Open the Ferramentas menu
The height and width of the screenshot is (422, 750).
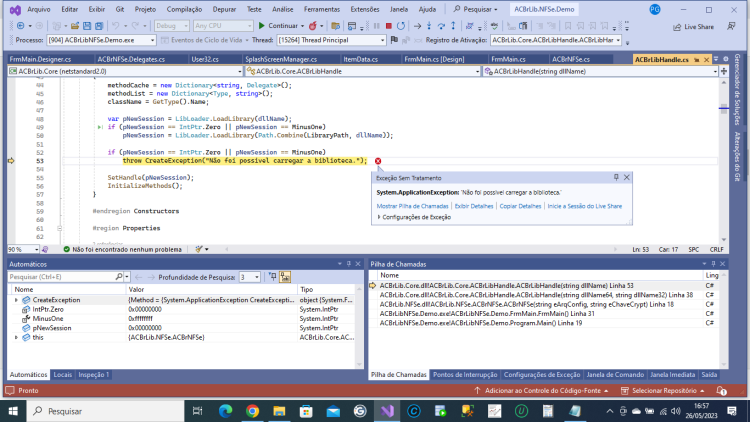[321, 9]
